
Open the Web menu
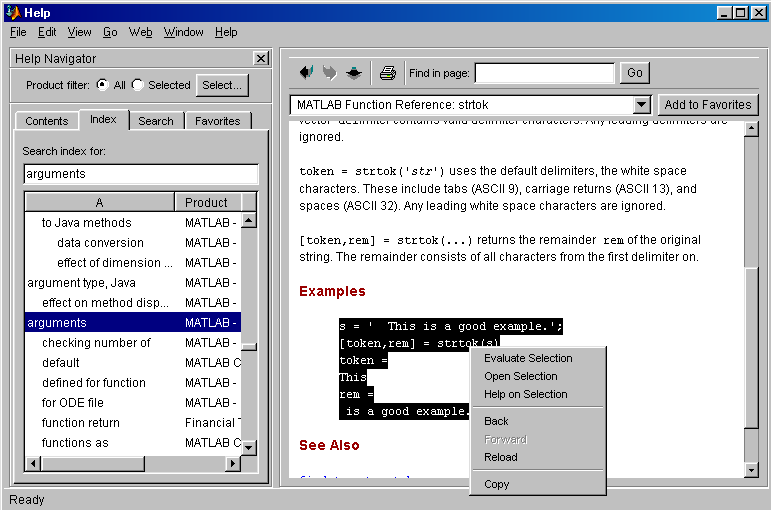click(x=141, y=32)
